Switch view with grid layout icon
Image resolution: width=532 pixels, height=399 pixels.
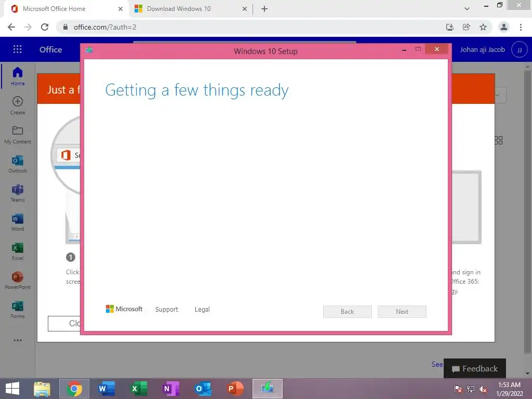click(498, 140)
